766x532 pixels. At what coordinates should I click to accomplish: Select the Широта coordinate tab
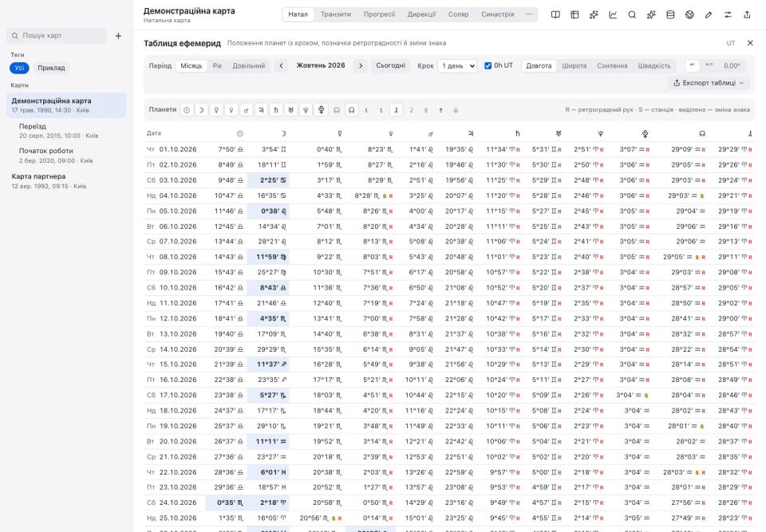[x=574, y=65]
